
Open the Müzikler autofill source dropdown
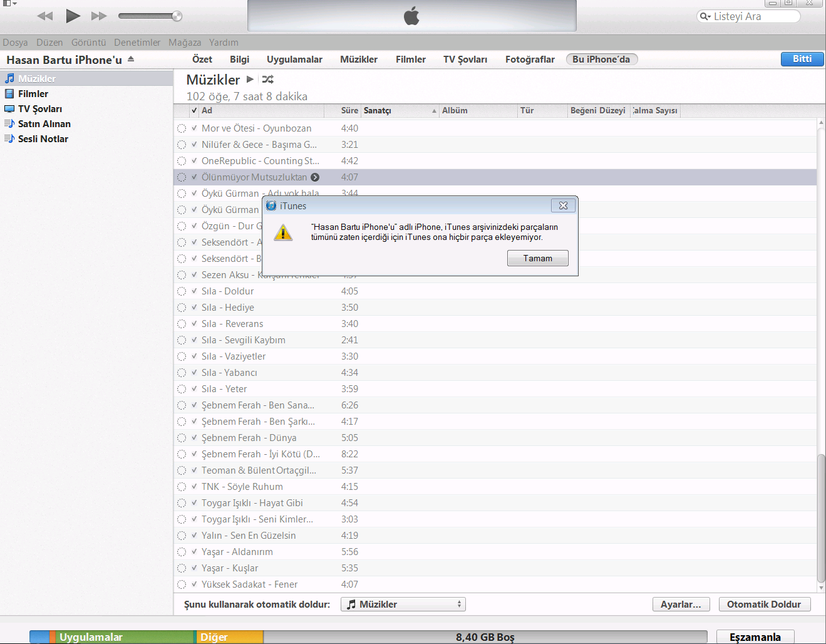pos(403,604)
